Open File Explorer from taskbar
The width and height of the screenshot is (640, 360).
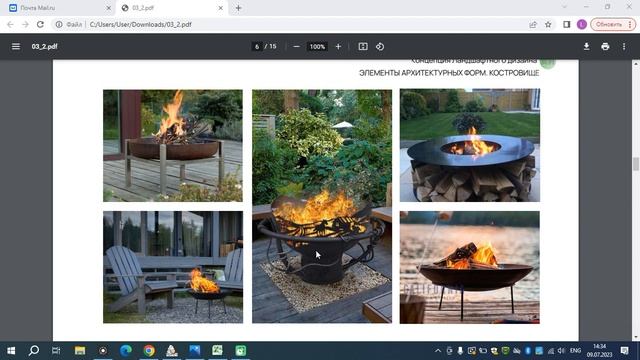[x=80, y=351]
